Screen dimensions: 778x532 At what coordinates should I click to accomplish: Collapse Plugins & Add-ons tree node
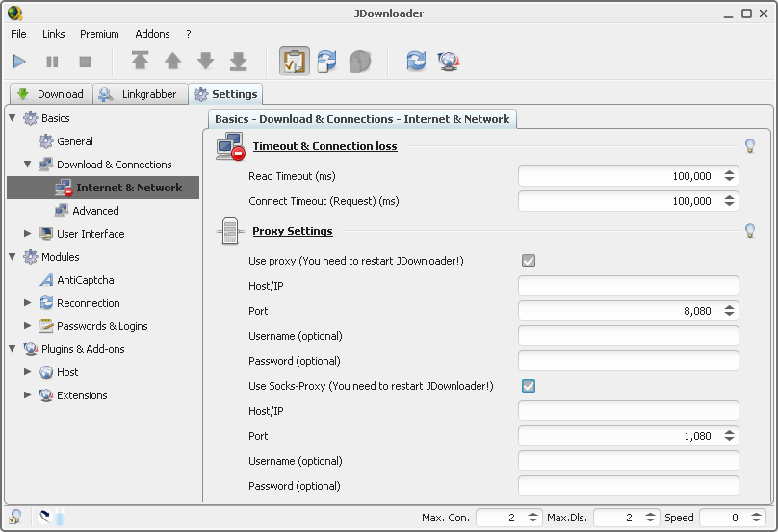click(x=13, y=349)
